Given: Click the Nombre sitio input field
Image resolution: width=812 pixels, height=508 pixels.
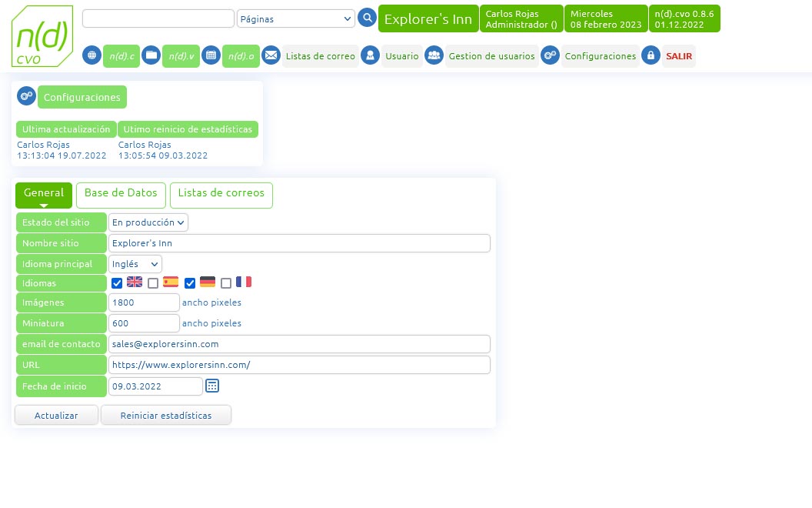Looking at the screenshot, I should point(299,243).
